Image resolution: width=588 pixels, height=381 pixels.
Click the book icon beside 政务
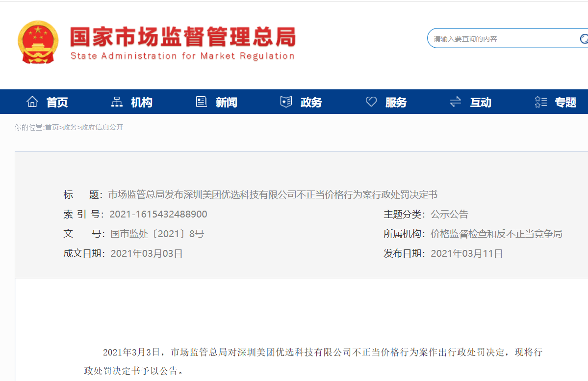[x=286, y=102]
